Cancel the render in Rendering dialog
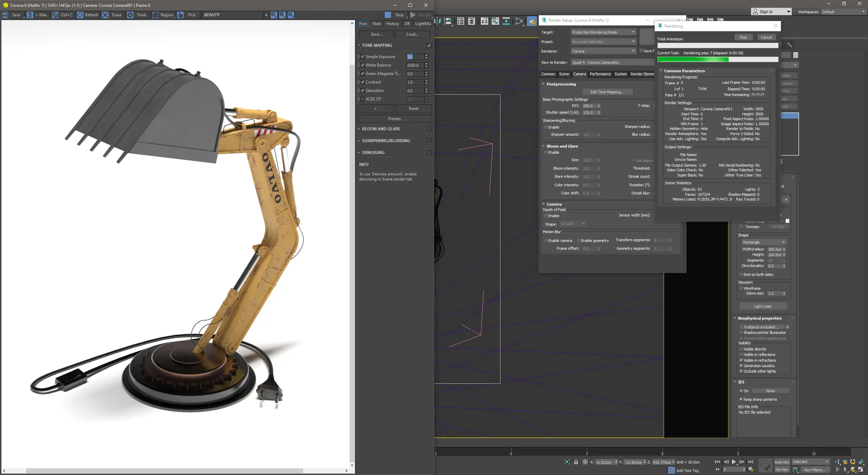The image size is (868, 475). click(766, 37)
